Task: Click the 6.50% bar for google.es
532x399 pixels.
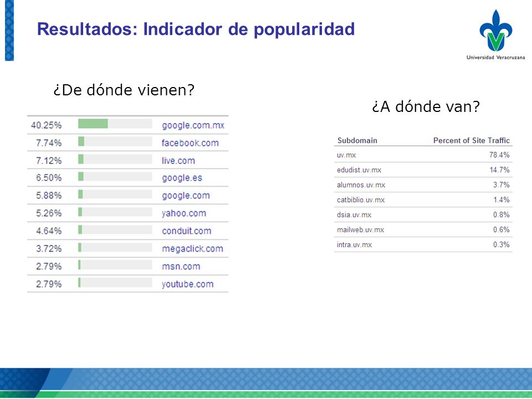Action: coord(115,176)
